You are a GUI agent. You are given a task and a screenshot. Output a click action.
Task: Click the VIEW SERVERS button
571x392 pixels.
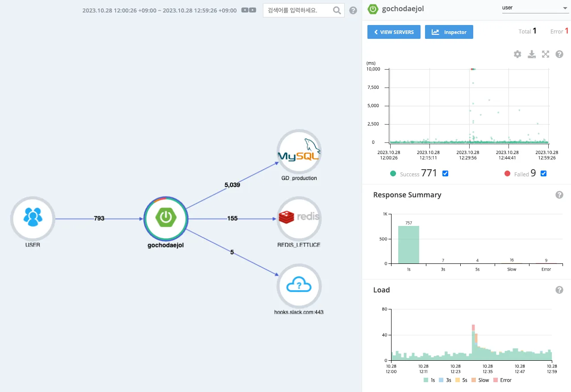[x=394, y=32]
